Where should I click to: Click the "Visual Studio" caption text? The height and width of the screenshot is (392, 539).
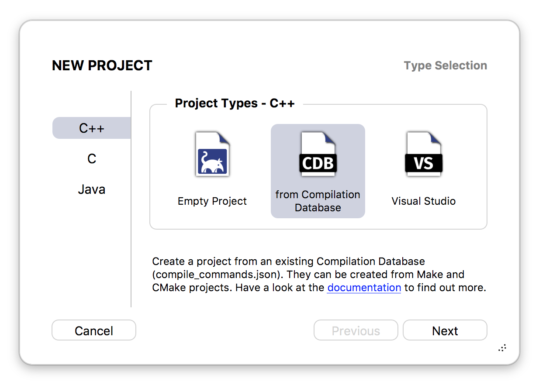pos(424,201)
